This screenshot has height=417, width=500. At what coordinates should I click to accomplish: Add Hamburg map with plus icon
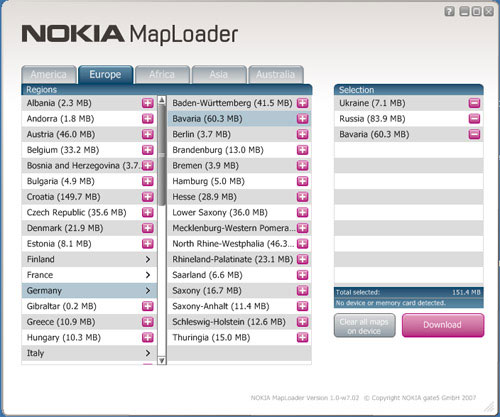[302, 181]
